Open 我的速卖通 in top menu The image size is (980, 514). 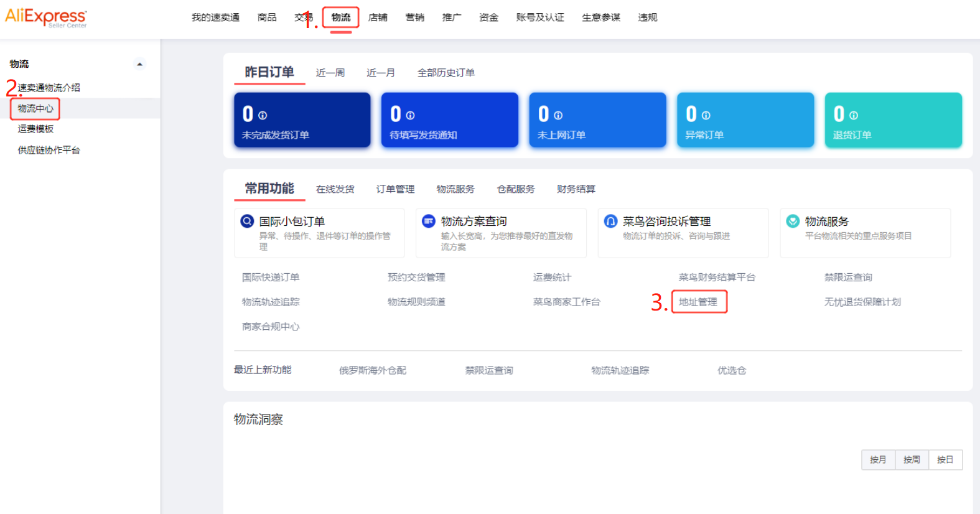(x=215, y=17)
